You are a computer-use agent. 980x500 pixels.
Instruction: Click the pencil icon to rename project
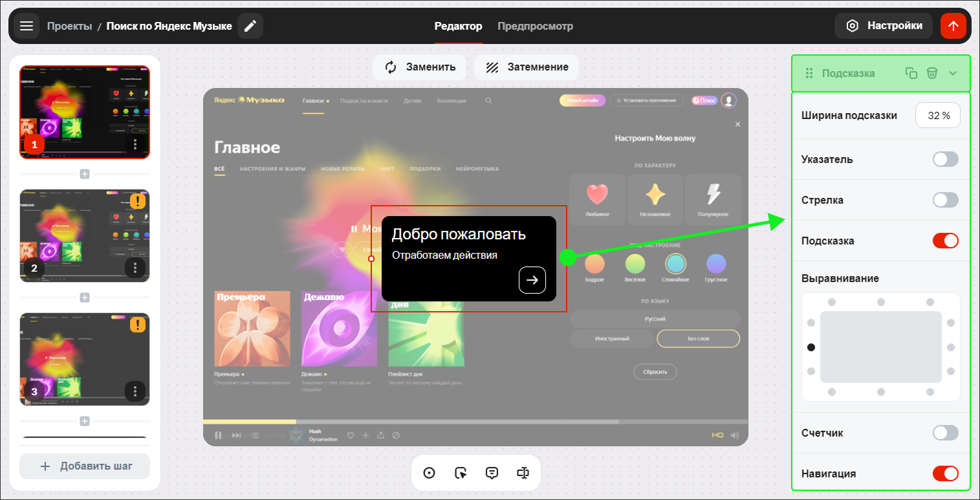250,26
